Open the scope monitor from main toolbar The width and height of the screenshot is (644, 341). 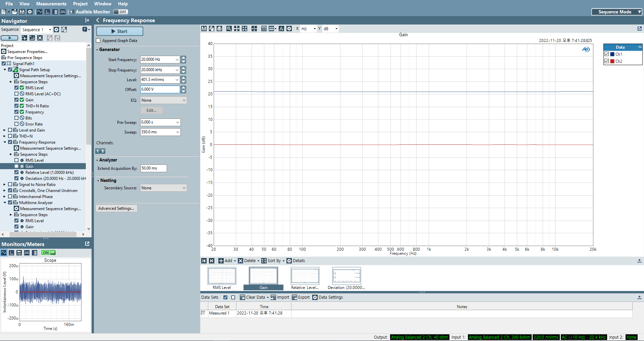point(40,12)
